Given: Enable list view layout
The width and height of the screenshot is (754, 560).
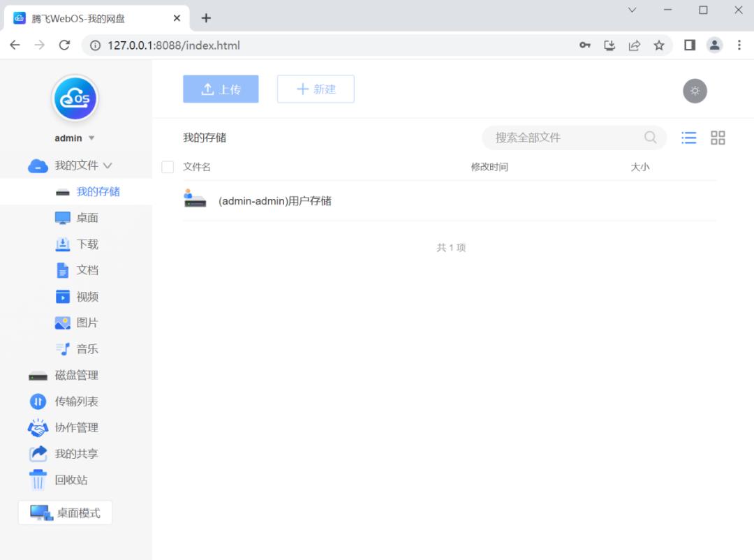Looking at the screenshot, I should click(x=688, y=138).
